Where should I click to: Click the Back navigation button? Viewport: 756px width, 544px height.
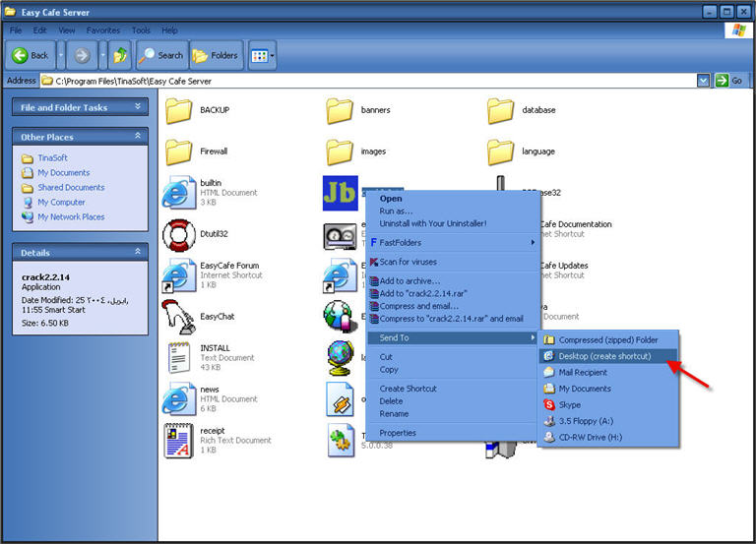pyautogui.click(x=31, y=55)
